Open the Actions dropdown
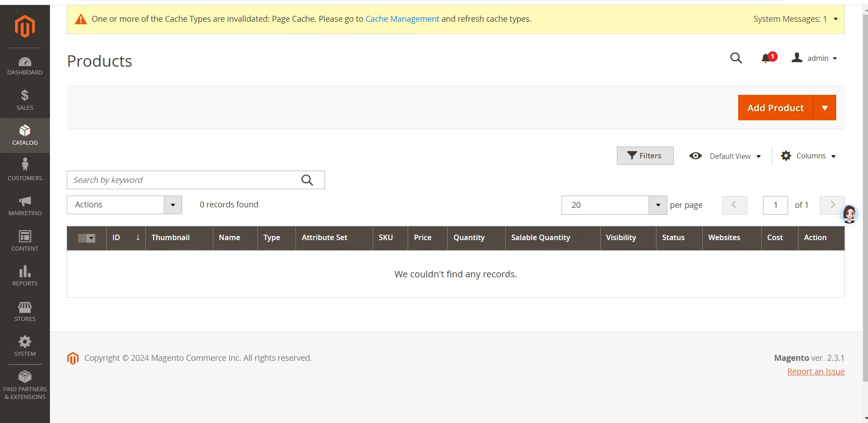868x423 pixels. [124, 205]
